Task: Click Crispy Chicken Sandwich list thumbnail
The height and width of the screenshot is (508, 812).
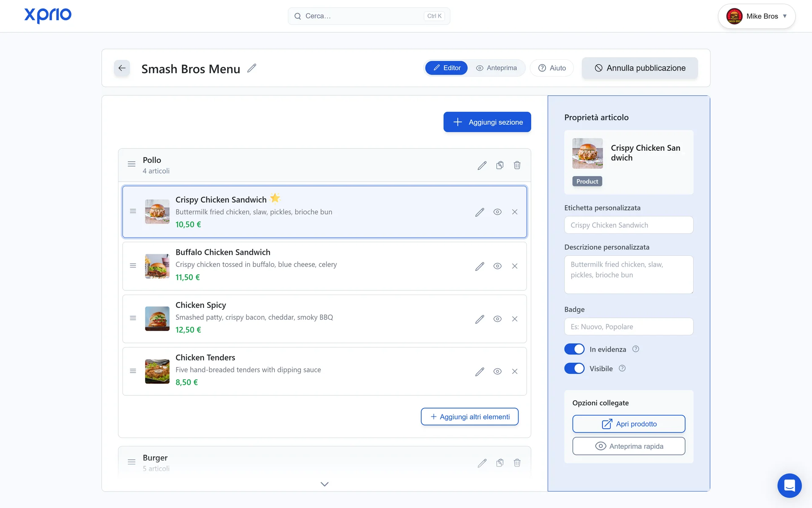Action: [x=157, y=212]
